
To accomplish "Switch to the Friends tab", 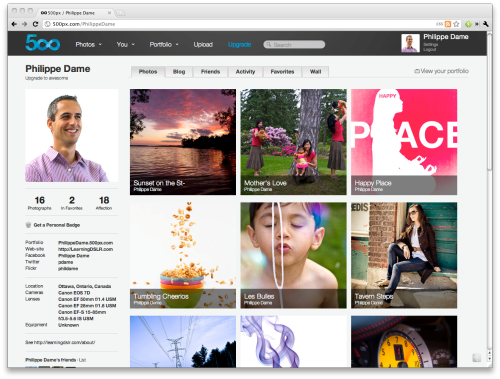I will point(210,72).
